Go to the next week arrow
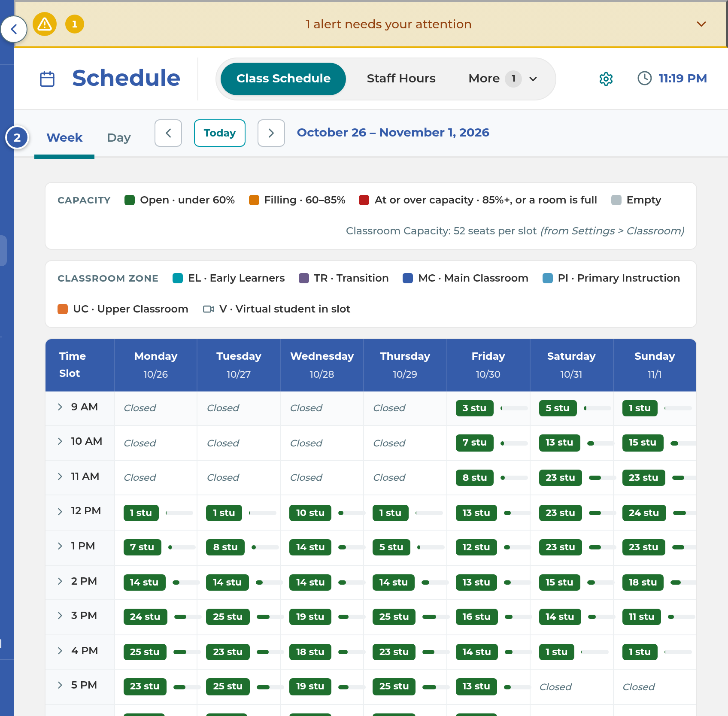 [271, 133]
